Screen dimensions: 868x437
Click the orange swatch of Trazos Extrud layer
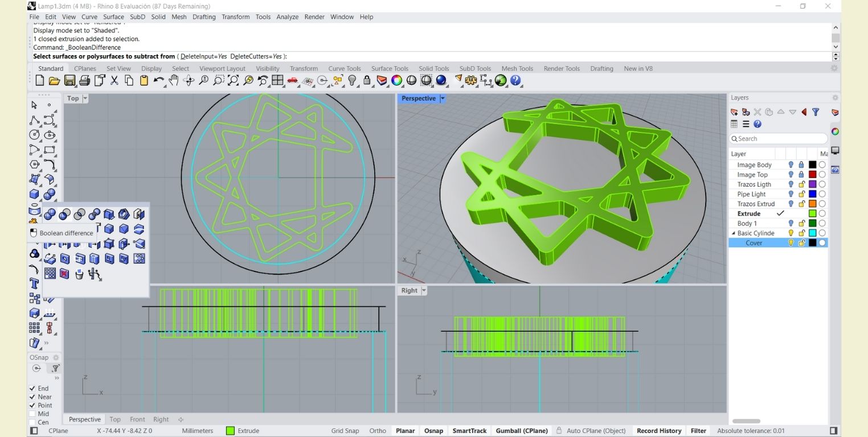(813, 204)
